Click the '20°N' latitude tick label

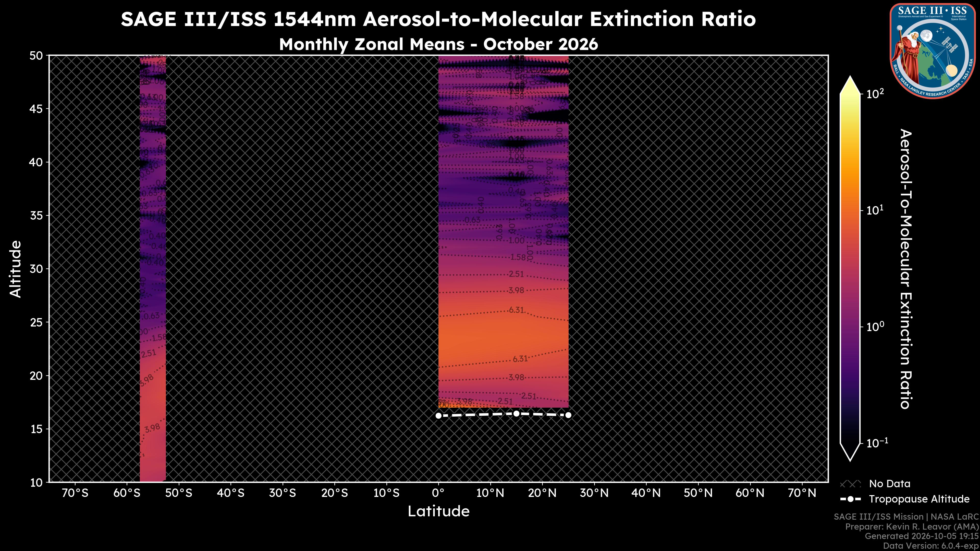coord(543,493)
